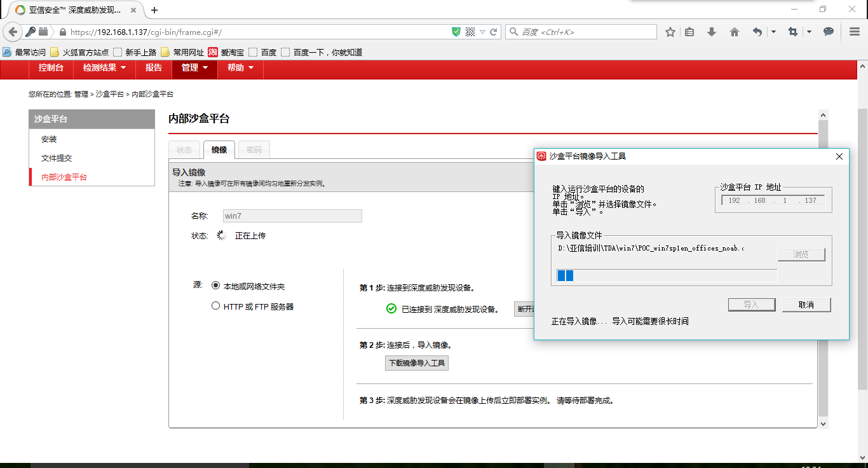Viewport: 868px width, 468px height.
Task: Click the browser back arrow
Action: click(13, 32)
